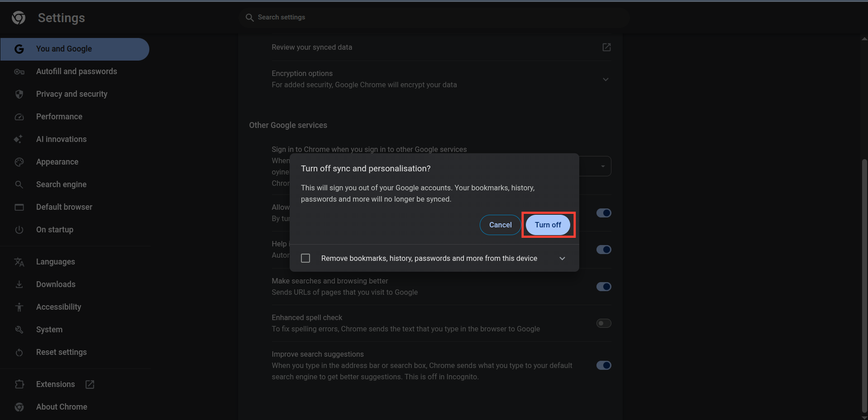Select the Appearance palette icon
The width and height of the screenshot is (868, 420).
(x=19, y=162)
